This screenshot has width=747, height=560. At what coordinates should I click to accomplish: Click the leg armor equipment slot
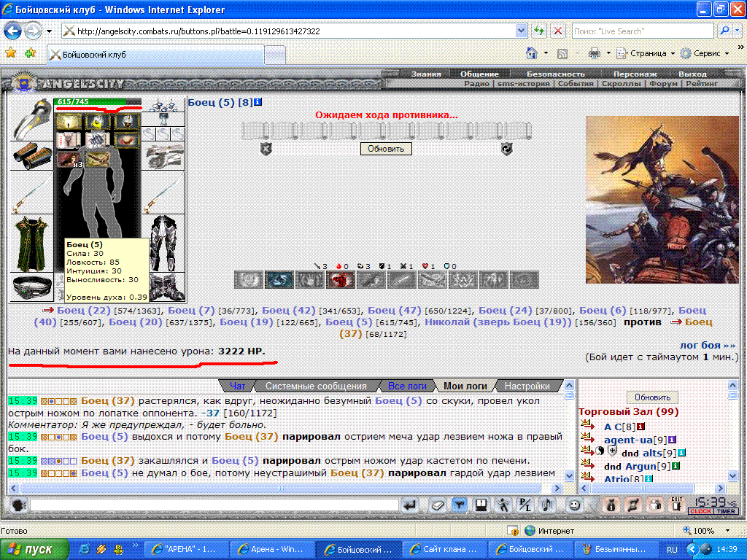(x=163, y=244)
